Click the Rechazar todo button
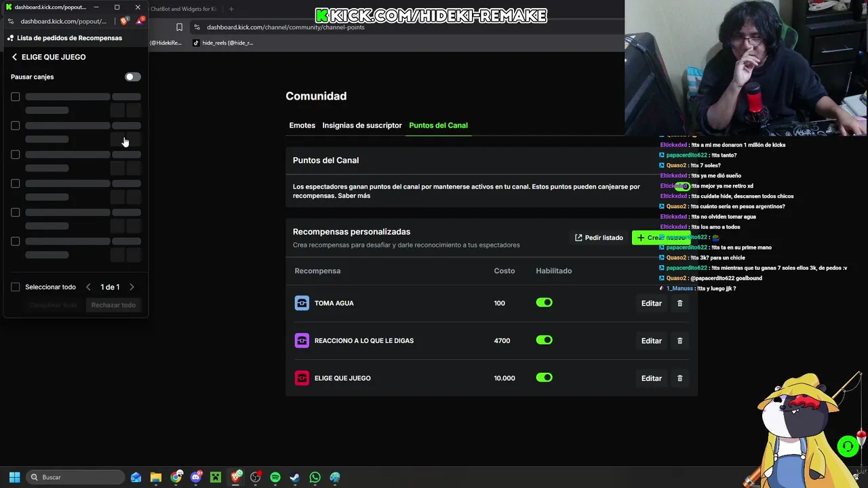 click(113, 305)
